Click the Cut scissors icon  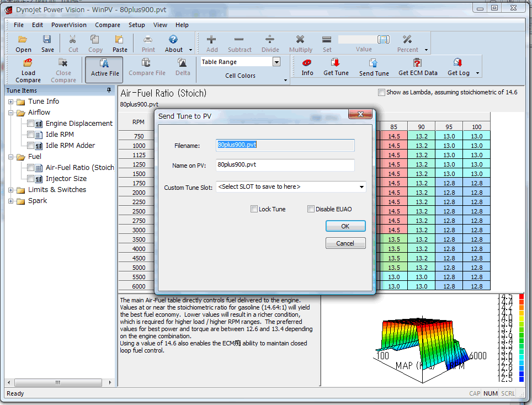73,40
